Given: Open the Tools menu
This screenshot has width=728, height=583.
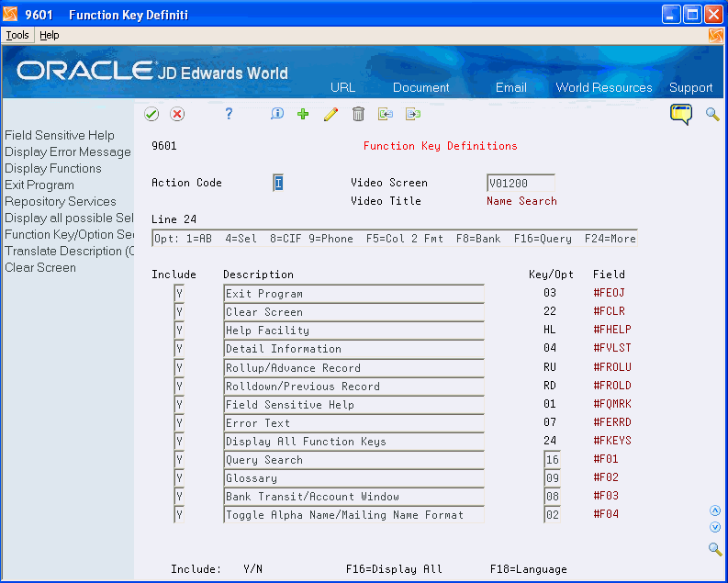Looking at the screenshot, I should pyautogui.click(x=17, y=35).
